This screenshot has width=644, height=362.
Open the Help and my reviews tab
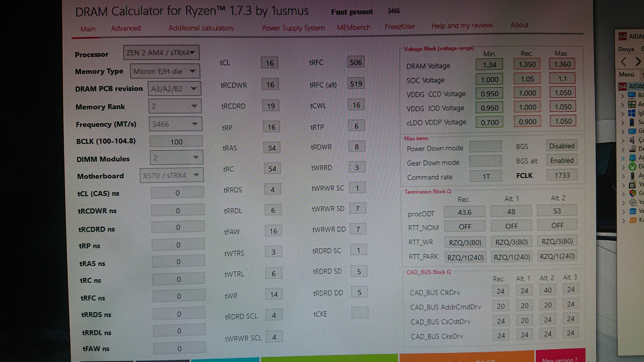pyautogui.click(x=462, y=25)
